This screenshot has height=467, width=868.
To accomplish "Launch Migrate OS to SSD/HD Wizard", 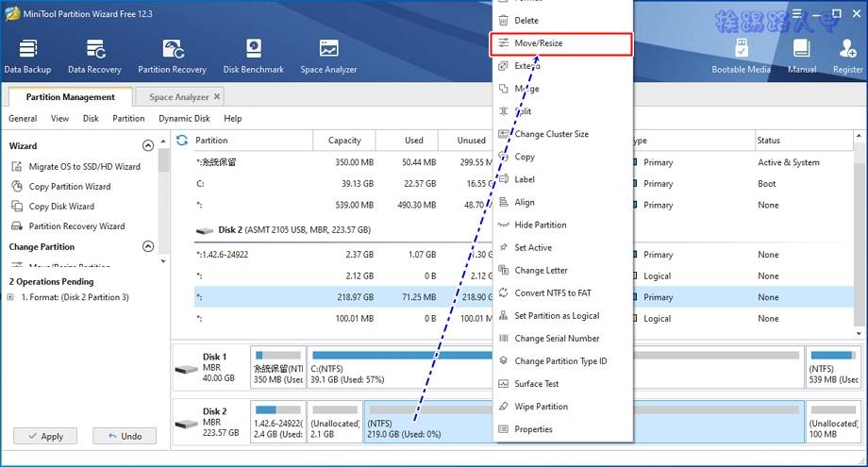I will (x=76, y=167).
